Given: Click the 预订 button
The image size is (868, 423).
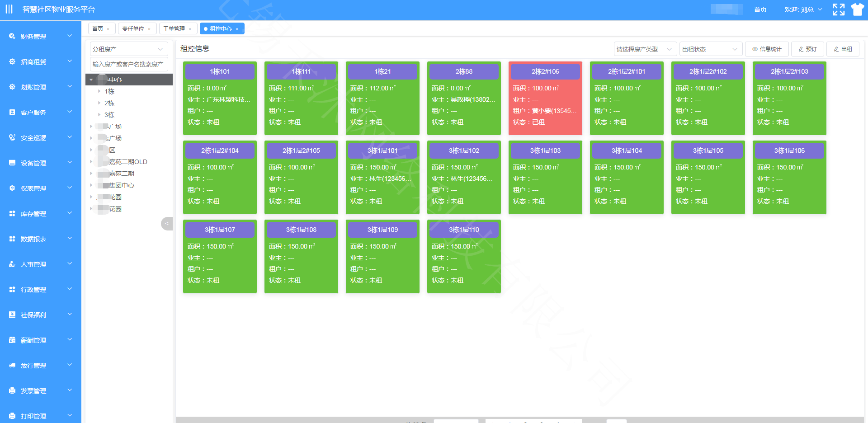Looking at the screenshot, I should point(807,49).
